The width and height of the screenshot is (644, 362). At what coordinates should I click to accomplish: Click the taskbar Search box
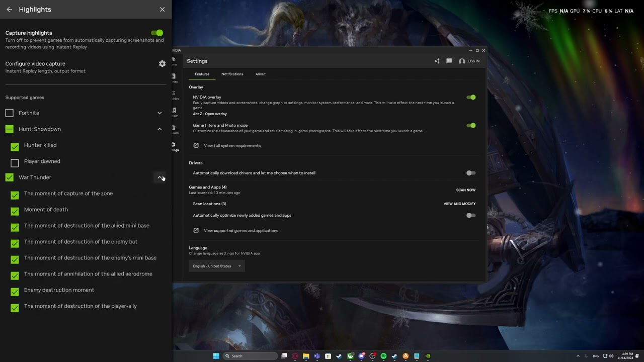pyautogui.click(x=250, y=356)
